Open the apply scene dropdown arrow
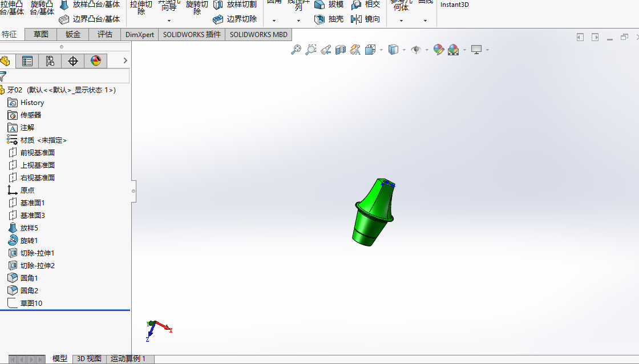Screen dimensions: 639x364 pos(464,50)
